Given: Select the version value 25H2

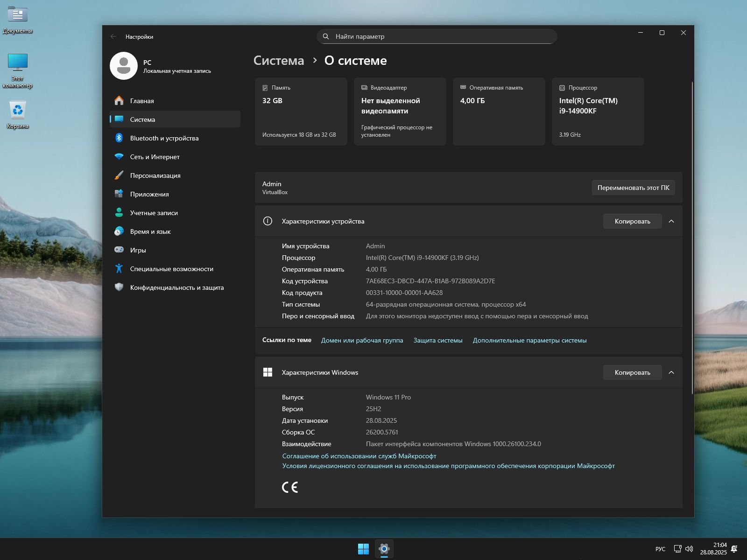Looking at the screenshot, I should [373, 409].
